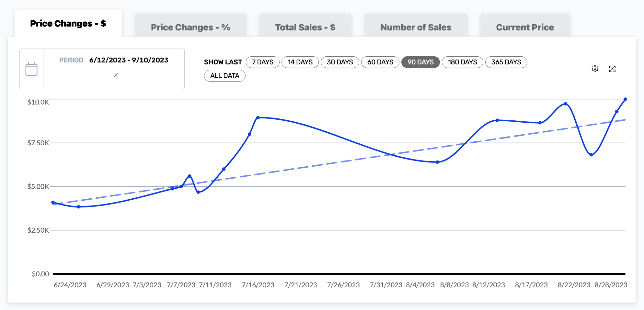This screenshot has width=644, height=310.
Task: Select the active 90 DAYS range
Action: [x=420, y=62]
